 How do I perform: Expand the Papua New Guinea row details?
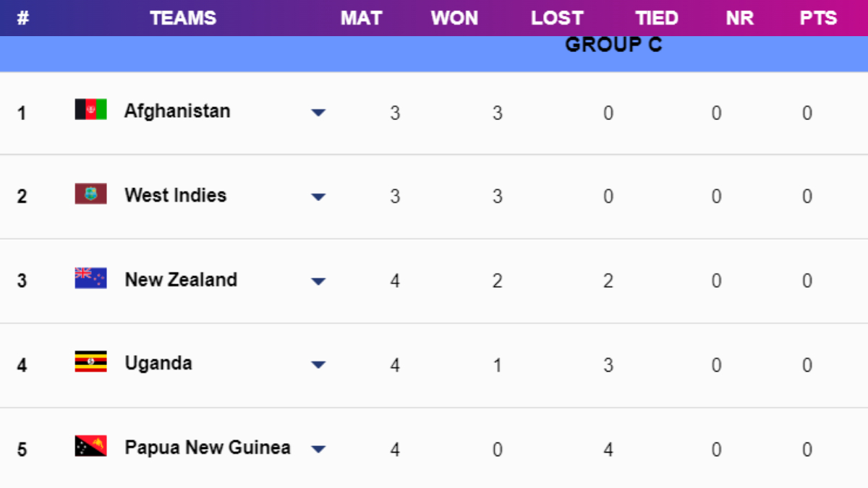(x=318, y=448)
